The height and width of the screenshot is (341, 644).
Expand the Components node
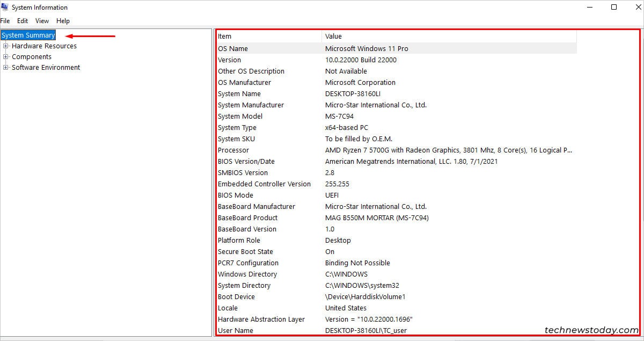click(6, 57)
